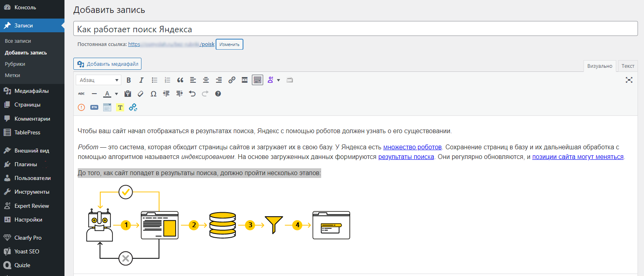644x276 pixels.
Task: Click the highlighted paragraph about этапов
Action: 199,173
